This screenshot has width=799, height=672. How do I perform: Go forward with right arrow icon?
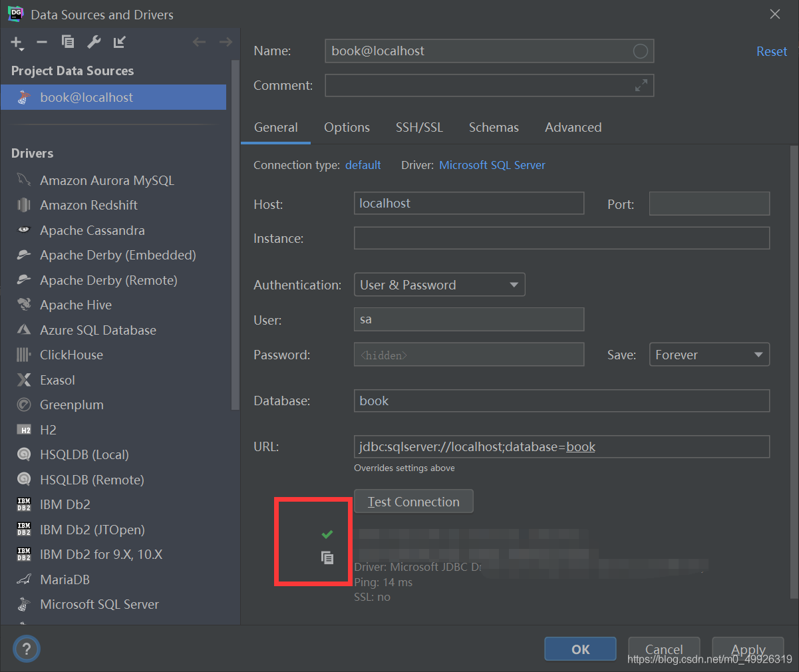(226, 42)
